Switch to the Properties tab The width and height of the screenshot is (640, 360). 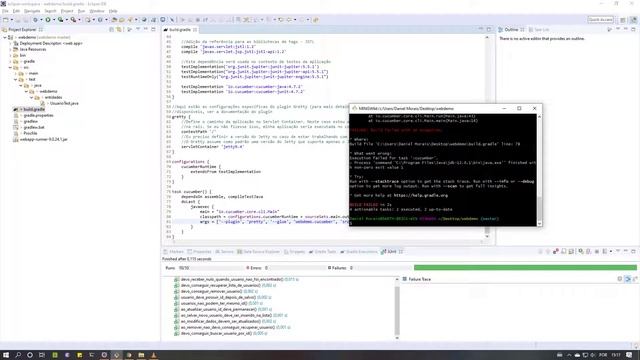pos(200,252)
